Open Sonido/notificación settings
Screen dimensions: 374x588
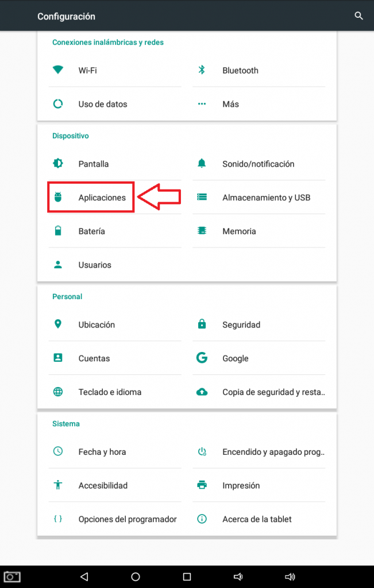coord(258,164)
